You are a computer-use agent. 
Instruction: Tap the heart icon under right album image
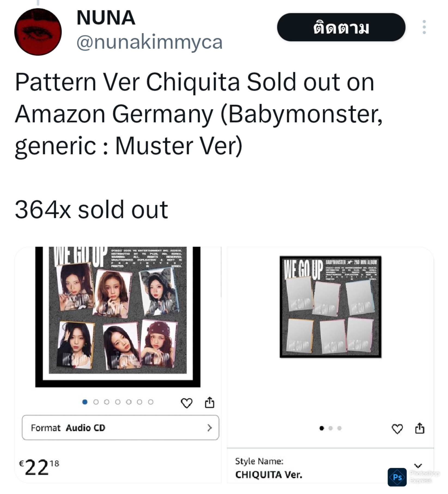click(397, 429)
